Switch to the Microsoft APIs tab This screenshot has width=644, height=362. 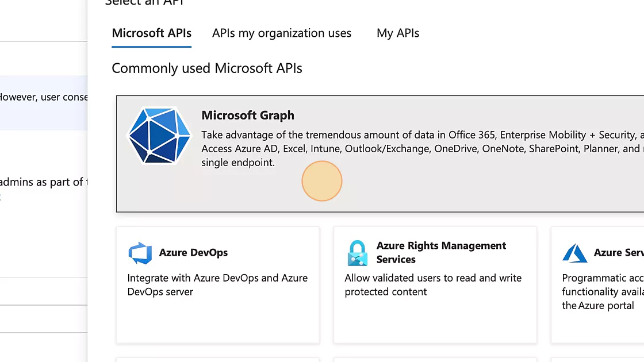coord(151,33)
